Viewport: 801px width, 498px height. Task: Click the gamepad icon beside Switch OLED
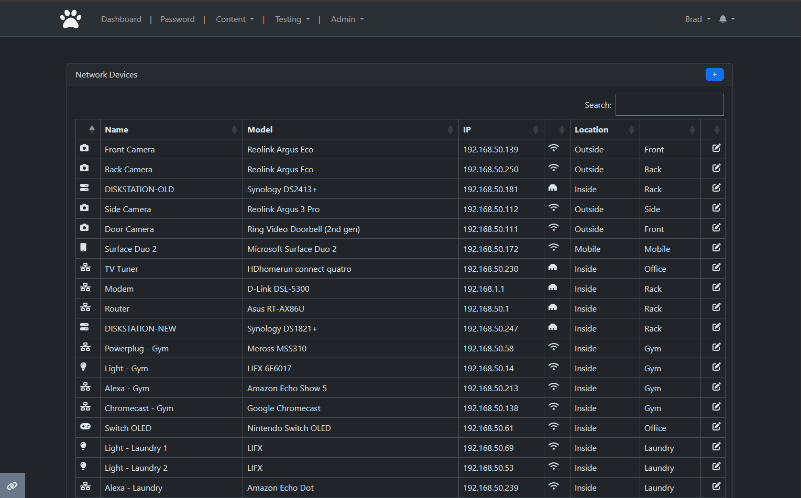pyautogui.click(x=85, y=426)
